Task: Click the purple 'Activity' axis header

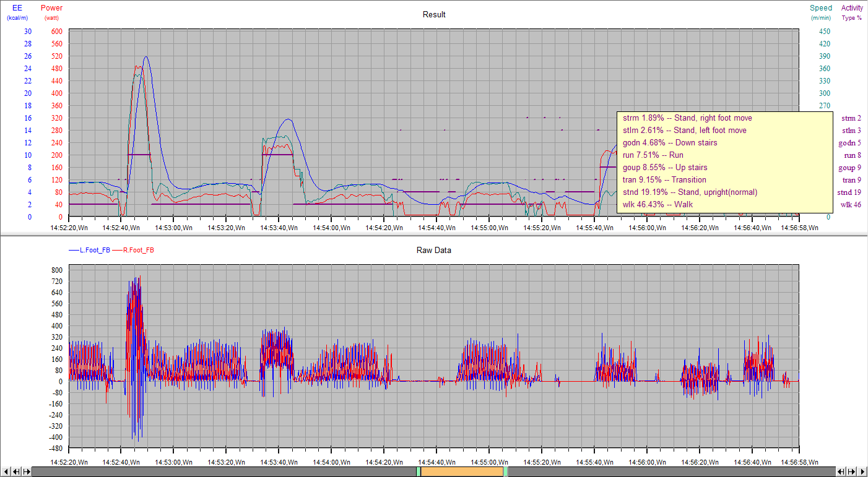Action: [852, 8]
